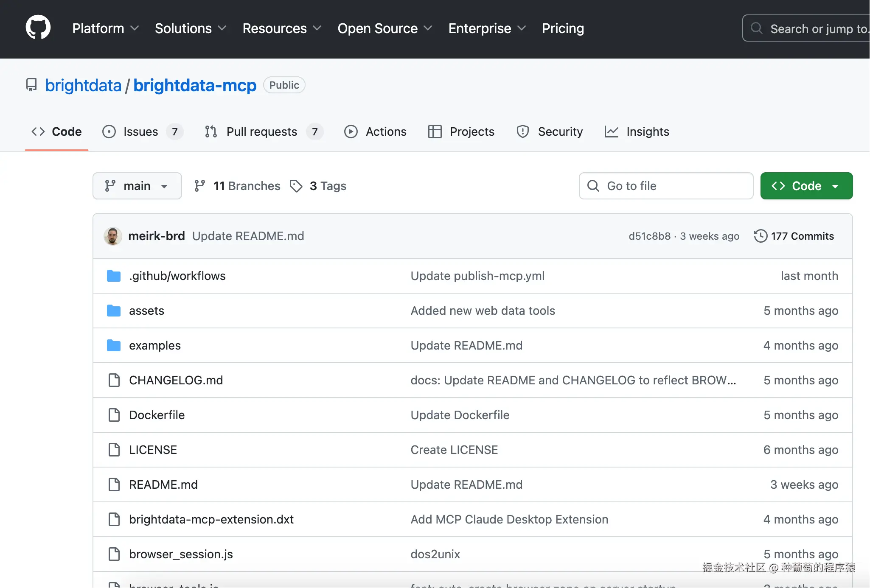
Task: Open the Pull requests tab
Action: click(261, 132)
